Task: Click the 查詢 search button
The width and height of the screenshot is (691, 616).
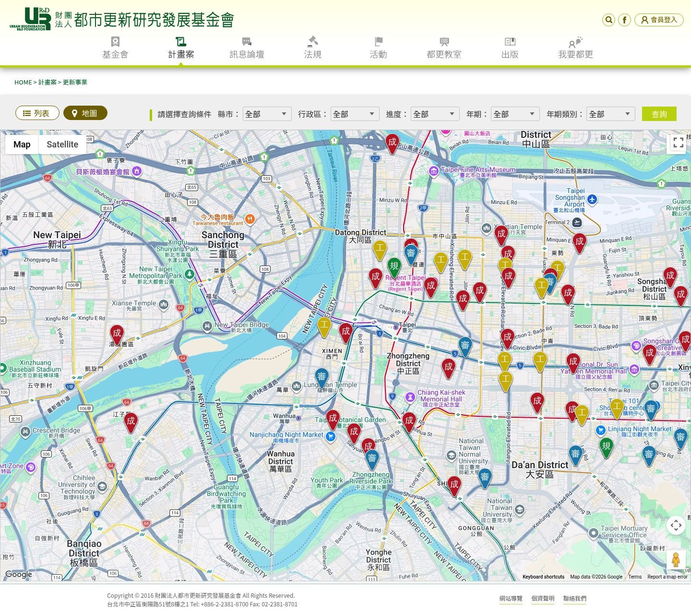Action: tap(659, 114)
